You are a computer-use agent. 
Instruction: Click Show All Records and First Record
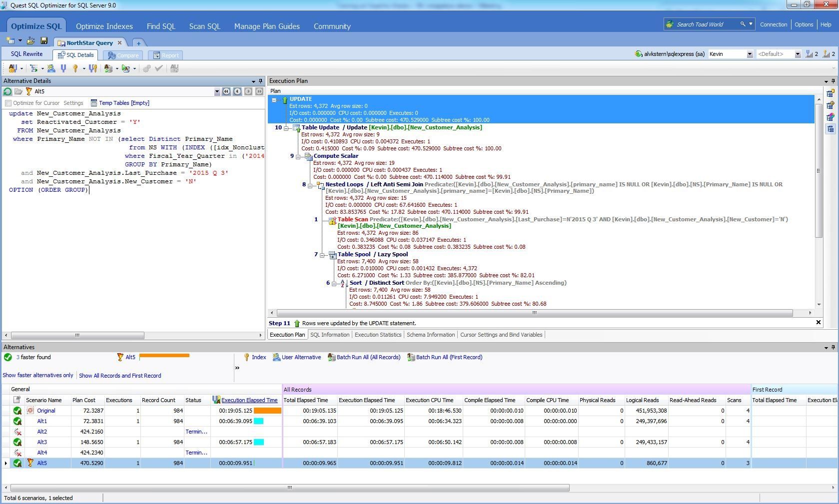click(120, 376)
